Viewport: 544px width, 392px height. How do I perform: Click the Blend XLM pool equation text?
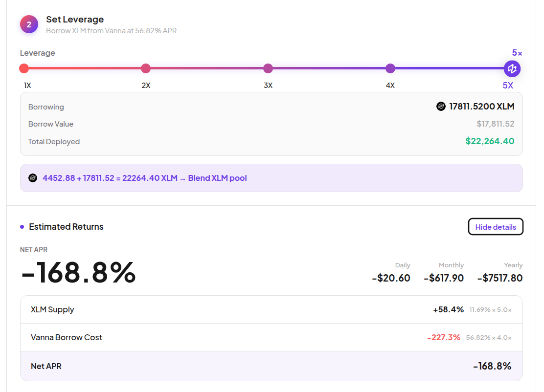coord(145,178)
